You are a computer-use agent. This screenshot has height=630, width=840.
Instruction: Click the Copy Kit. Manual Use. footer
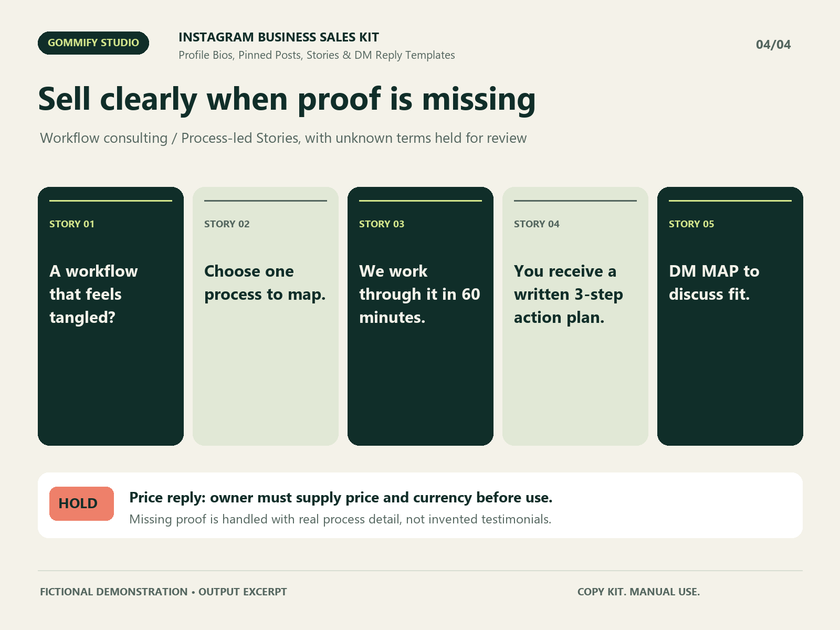coord(638,592)
